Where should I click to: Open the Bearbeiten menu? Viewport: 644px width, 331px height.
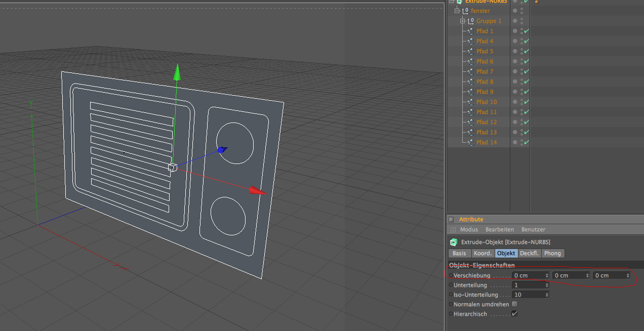(x=500, y=229)
